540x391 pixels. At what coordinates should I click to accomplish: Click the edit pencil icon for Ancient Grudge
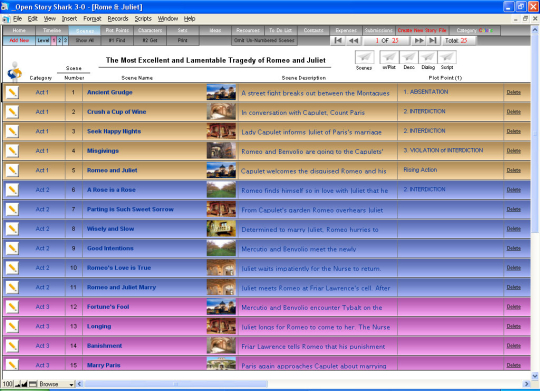(12, 92)
